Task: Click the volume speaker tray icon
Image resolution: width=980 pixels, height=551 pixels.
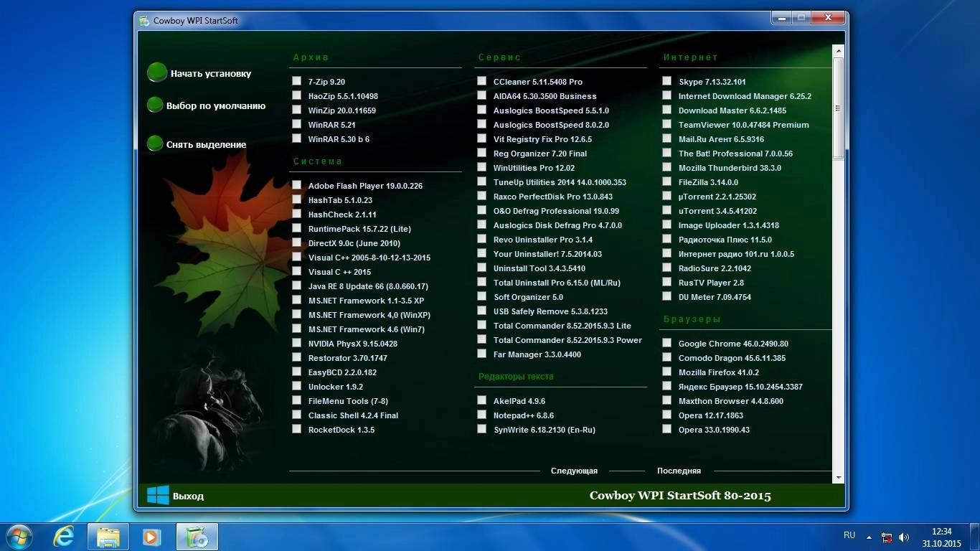Action: pos(904,537)
